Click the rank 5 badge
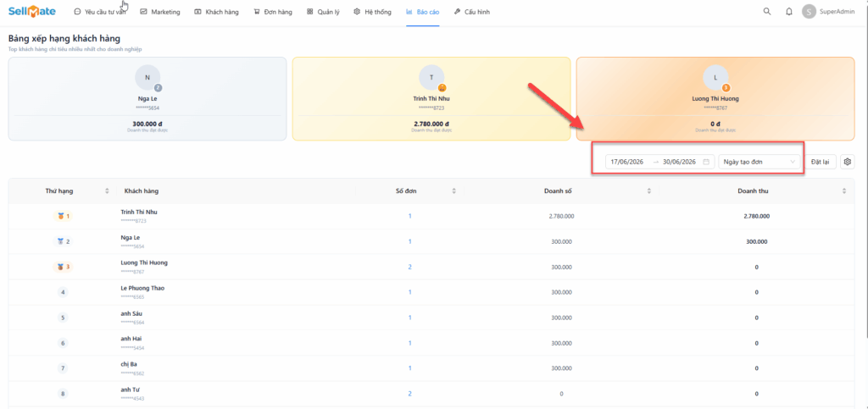Screen dimensions: 868x409 point(63,318)
